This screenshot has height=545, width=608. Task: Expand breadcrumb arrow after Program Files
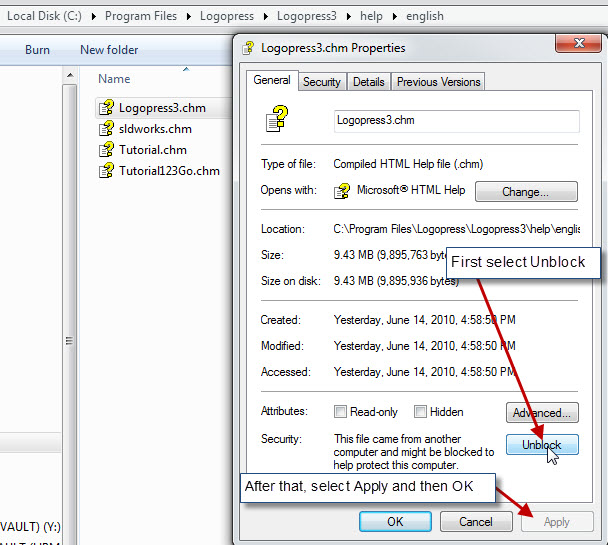point(188,16)
